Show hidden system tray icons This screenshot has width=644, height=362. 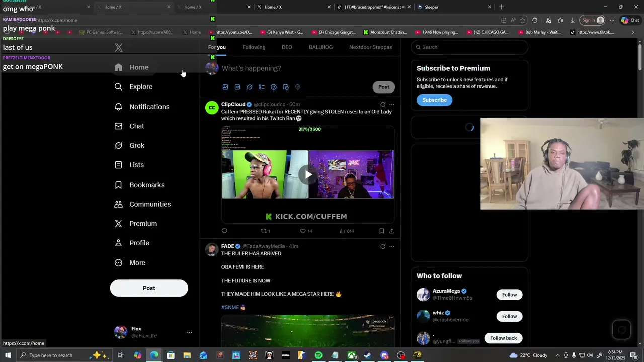(557, 355)
